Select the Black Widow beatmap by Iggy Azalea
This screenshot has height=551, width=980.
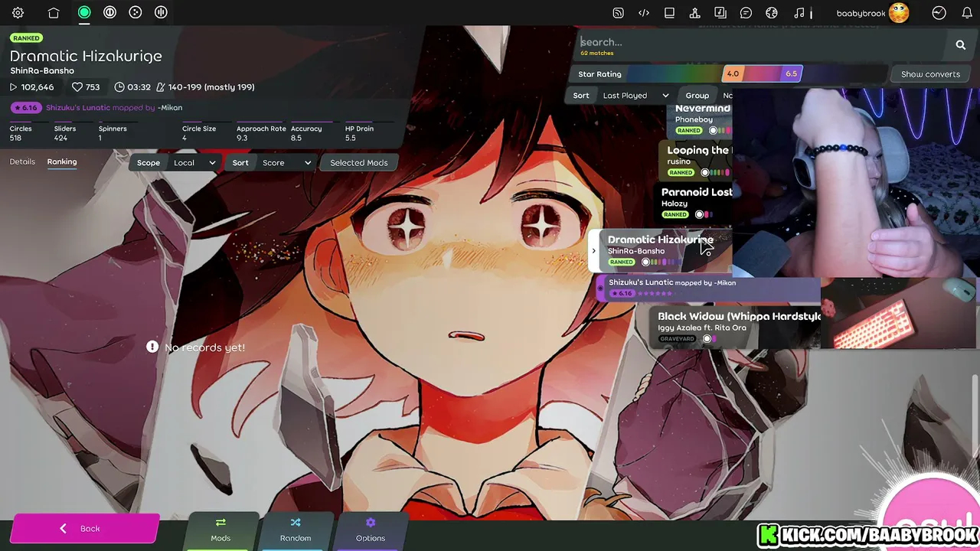(735, 328)
